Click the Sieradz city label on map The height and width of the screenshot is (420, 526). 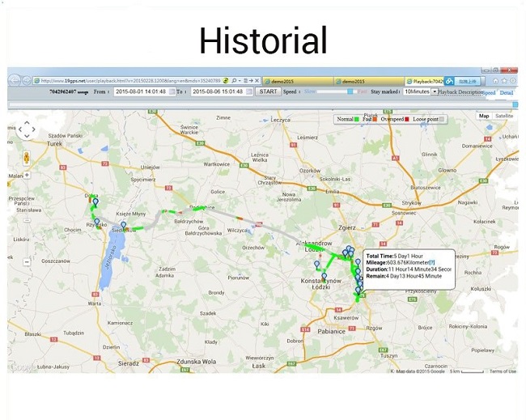[129, 363]
